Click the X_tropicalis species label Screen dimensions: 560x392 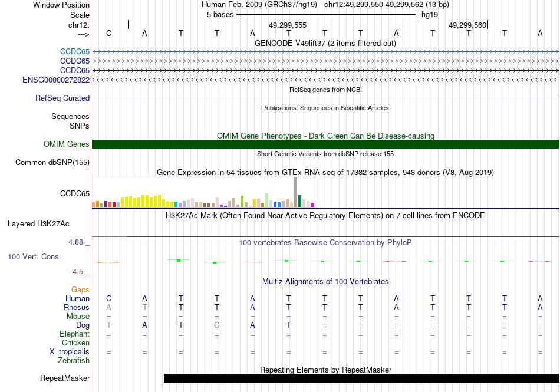click(70, 352)
